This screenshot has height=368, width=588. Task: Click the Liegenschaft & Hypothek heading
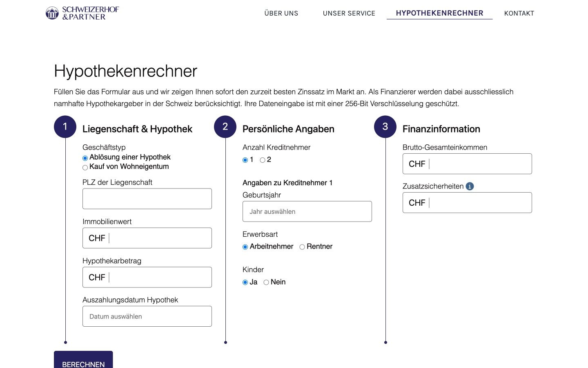click(137, 129)
